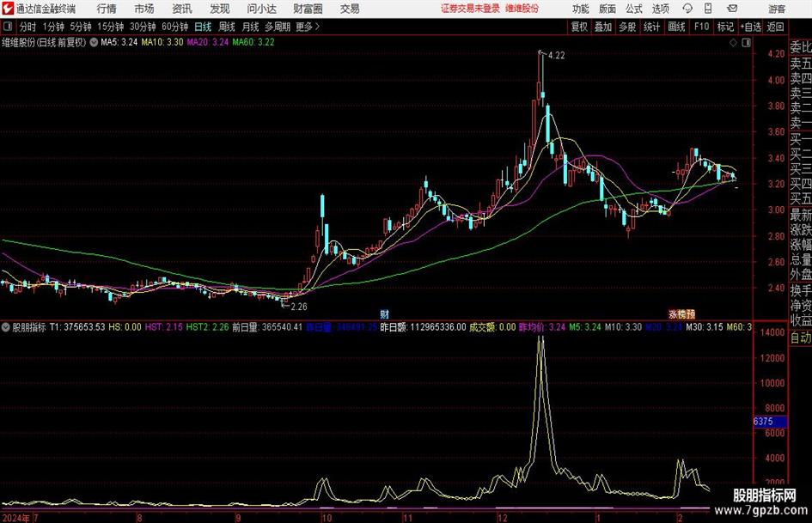The image size is (812, 523).
Task: Click the MA10: 3.30 indicator value
Action: (x=162, y=42)
